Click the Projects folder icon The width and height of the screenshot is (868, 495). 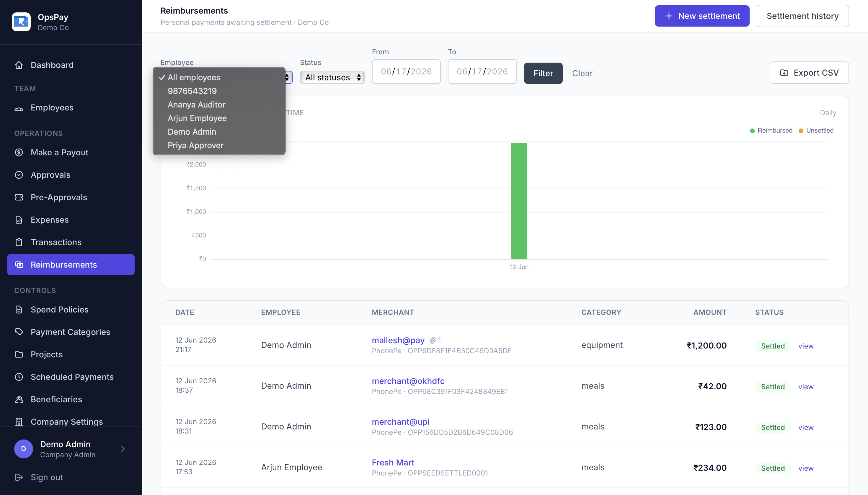coord(19,355)
